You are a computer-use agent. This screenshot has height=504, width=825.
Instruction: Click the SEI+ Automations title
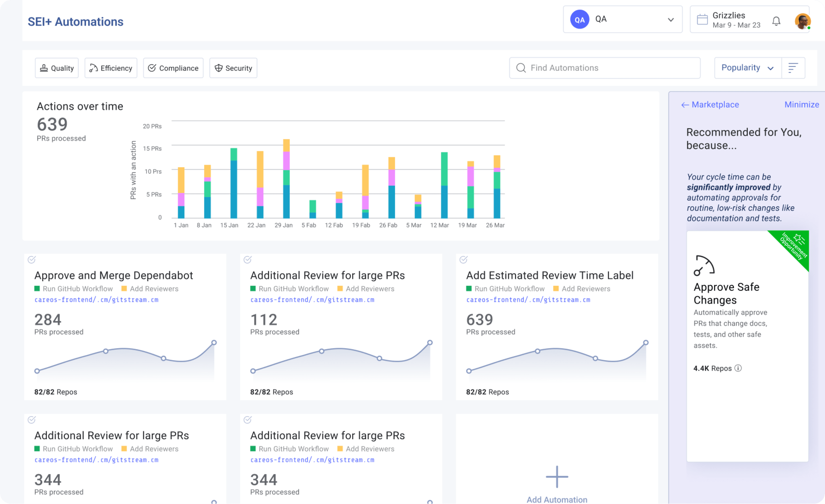76,22
